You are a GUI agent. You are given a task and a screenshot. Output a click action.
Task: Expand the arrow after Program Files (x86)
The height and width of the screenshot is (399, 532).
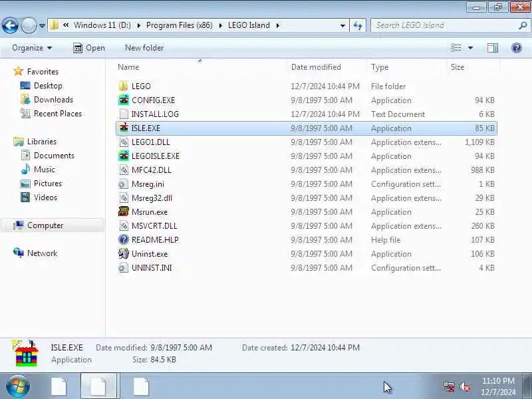[x=221, y=25]
